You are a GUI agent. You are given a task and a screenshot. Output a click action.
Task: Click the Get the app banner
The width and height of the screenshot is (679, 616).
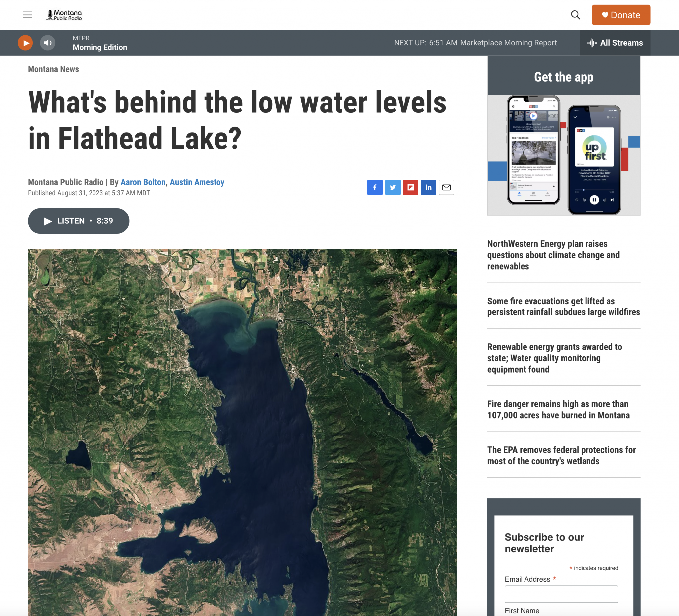(564, 136)
